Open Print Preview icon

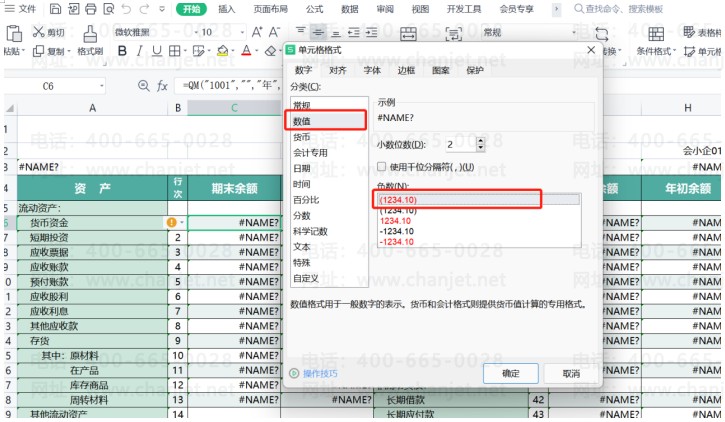coord(109,8)
